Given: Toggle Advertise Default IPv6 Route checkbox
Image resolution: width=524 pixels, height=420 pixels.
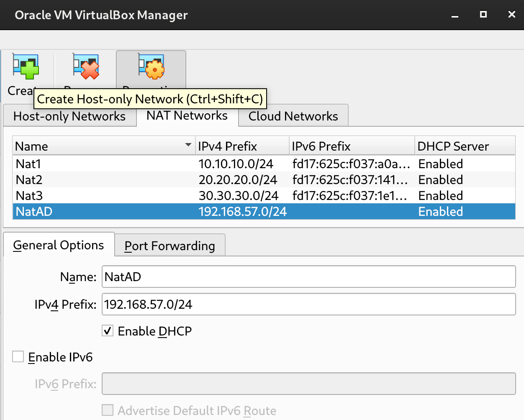Looking at the screenshot, I should 108,410.
